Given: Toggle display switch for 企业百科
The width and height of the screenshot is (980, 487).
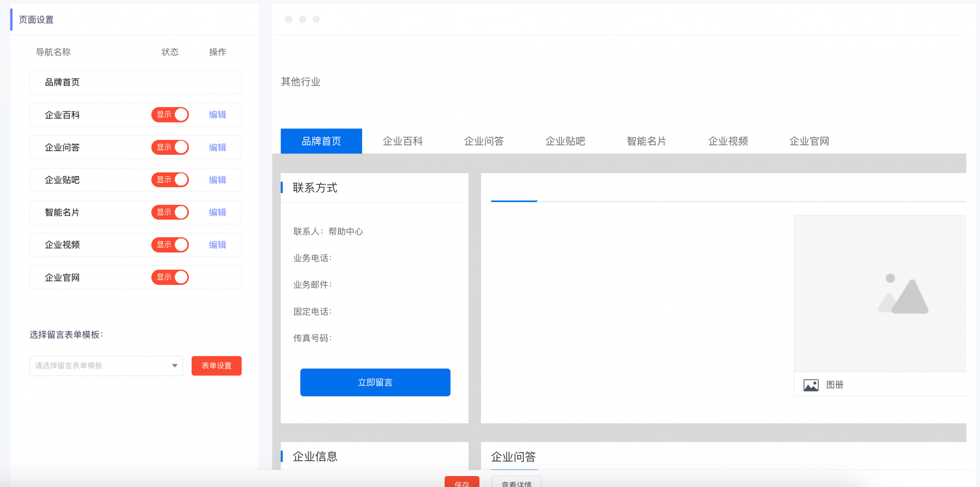Looking at the screenshot, I should coord(170,115).
